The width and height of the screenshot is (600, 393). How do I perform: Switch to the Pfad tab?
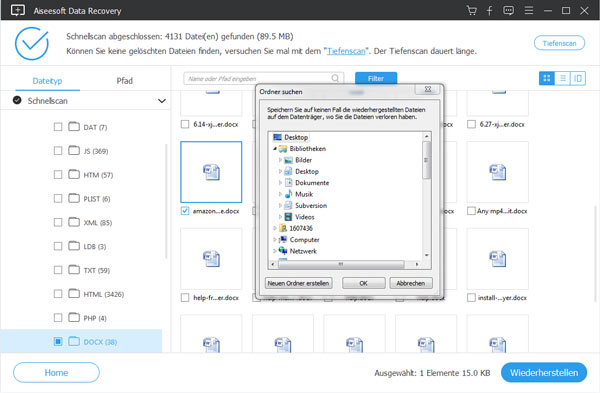pos(125,81)
